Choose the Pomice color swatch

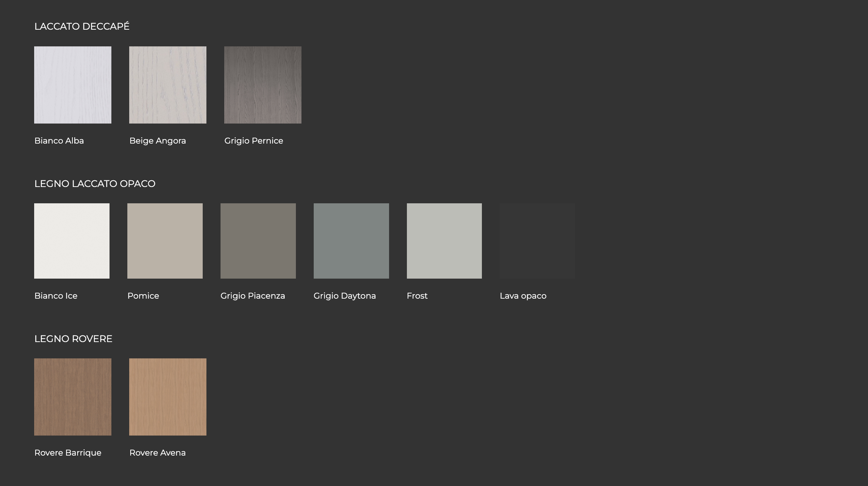click(x=165, y=241)
